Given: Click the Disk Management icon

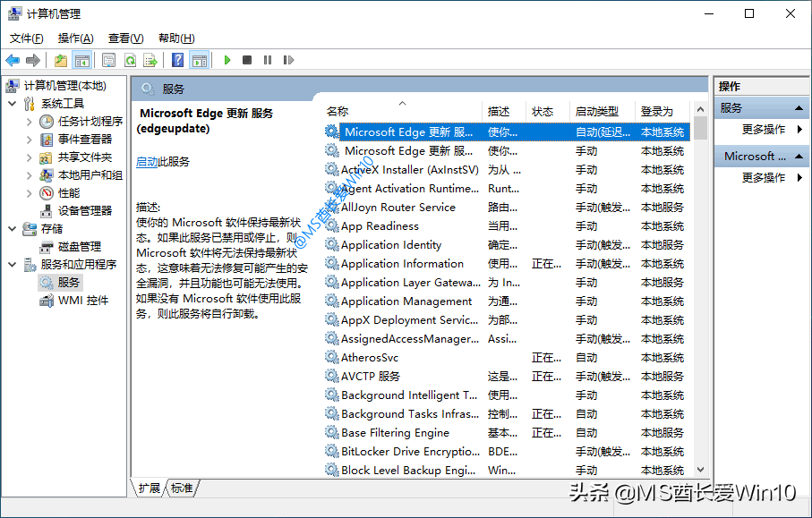Looking at the screenshot, I should click(47, 247).
